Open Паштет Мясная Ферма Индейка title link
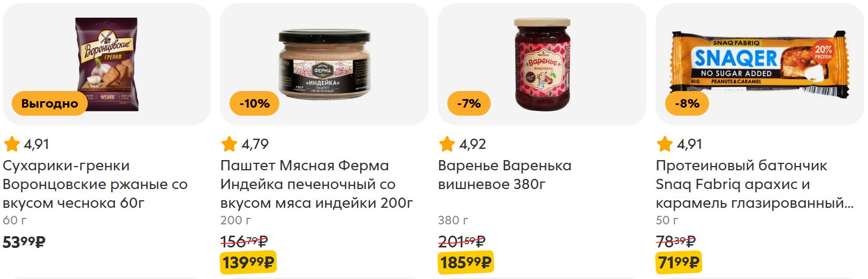868x279 pixels. coord(317,184)
